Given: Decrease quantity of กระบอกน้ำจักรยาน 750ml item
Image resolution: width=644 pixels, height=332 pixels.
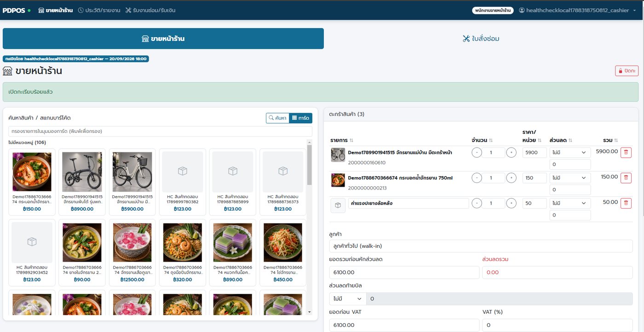Looking at the screenshot, I should pos(477,178).
